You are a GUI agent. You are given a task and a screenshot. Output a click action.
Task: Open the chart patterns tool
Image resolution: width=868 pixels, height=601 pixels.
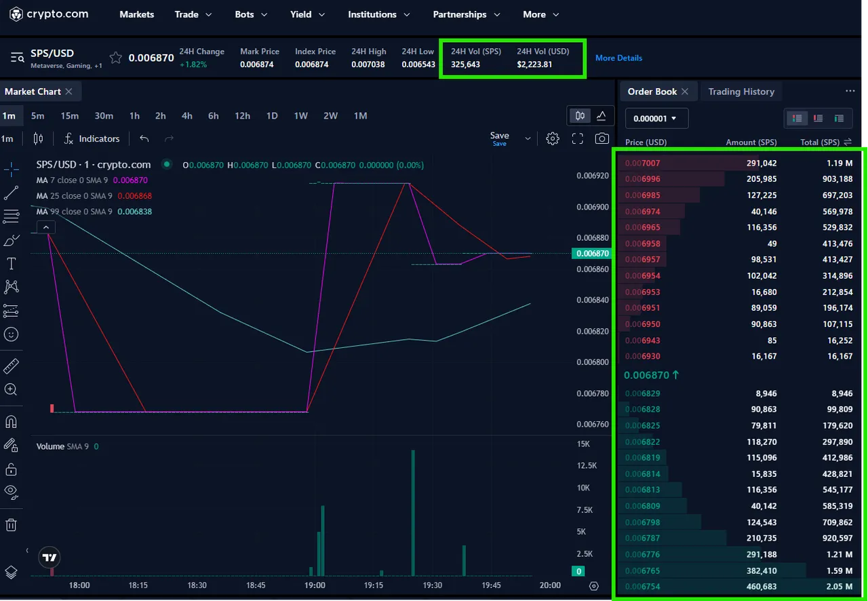(11, 287)
